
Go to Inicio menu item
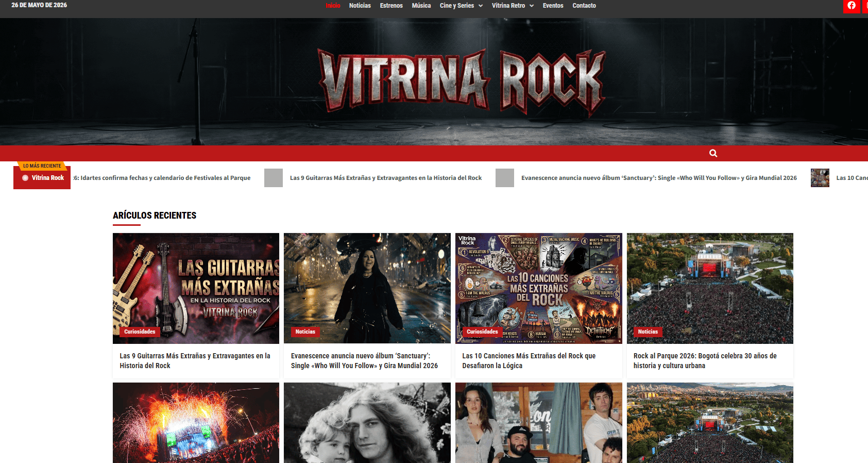pyautogui.click(x=333, y=6)
